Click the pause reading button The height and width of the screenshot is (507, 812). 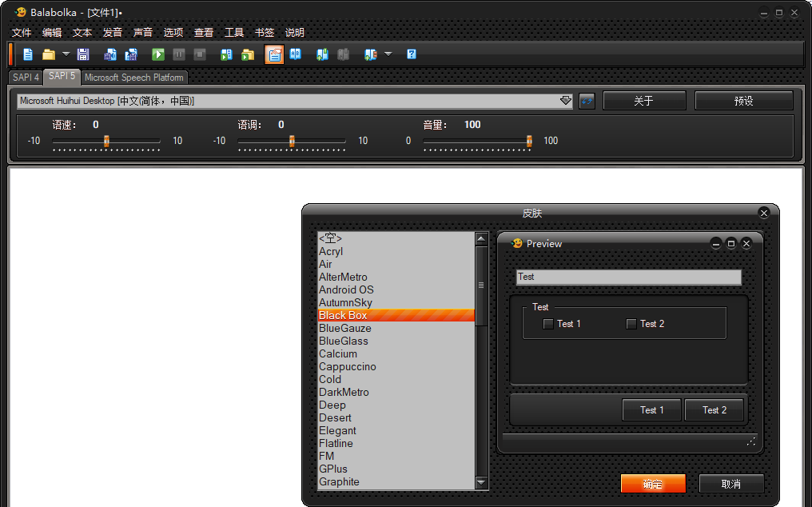(179, 54)
